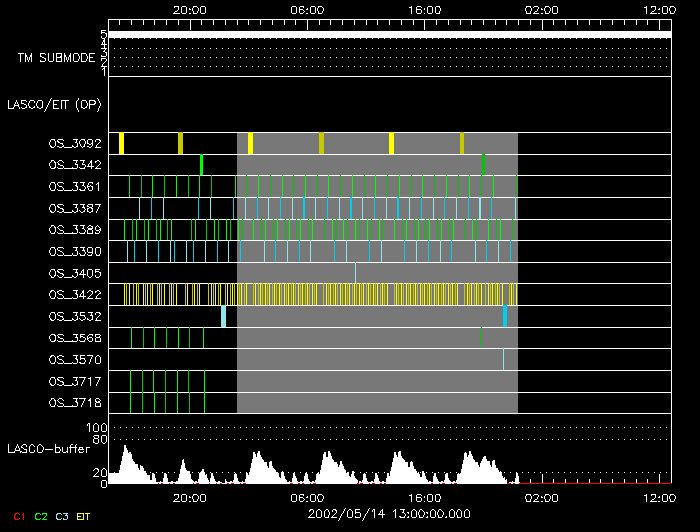Screen dimensions: 700x532
Task: Click OS_3342 green bar before the shaded area
Action: [x=202, y=165]
